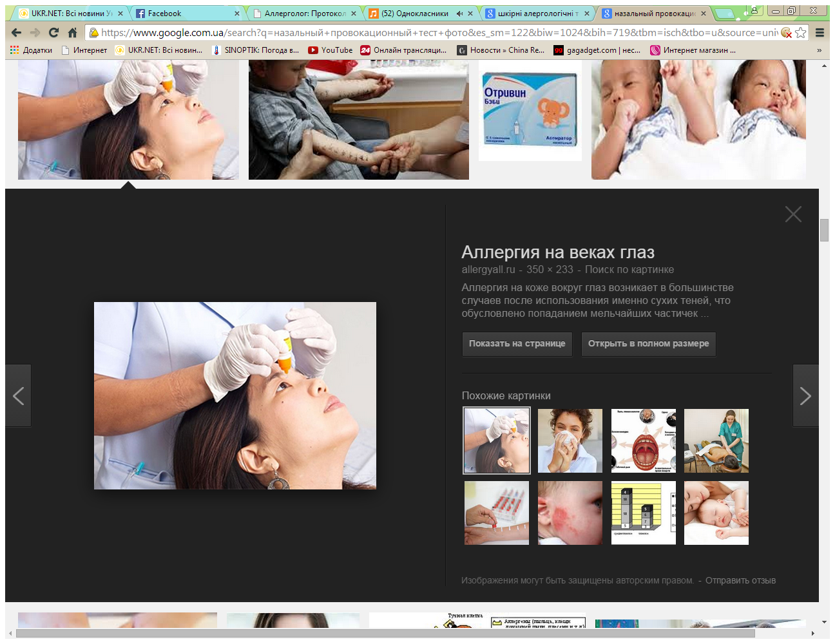Close the назальный провокационный tab

pyautogui.click(x=703, y=13)
